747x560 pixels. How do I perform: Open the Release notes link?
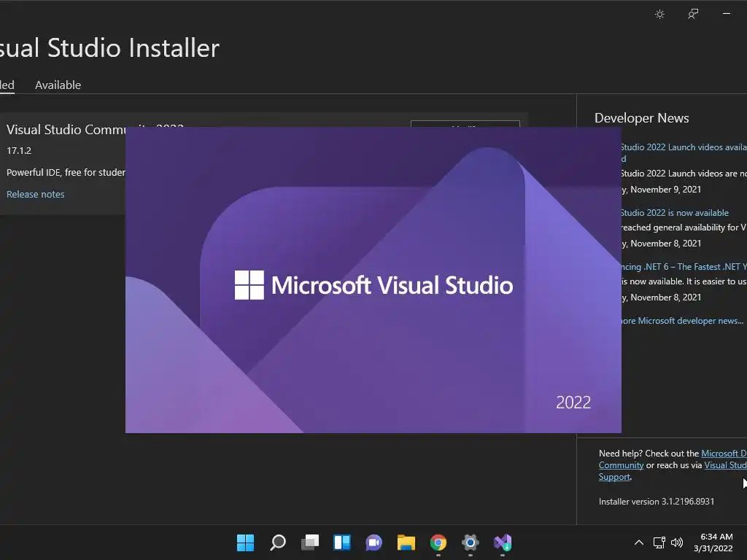(x=35, y=194)
